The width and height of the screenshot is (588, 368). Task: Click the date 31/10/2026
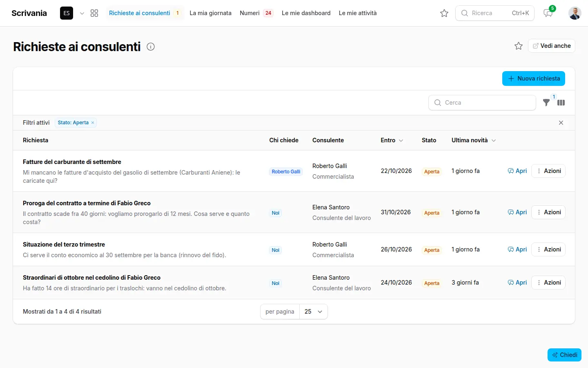[396, 212]
